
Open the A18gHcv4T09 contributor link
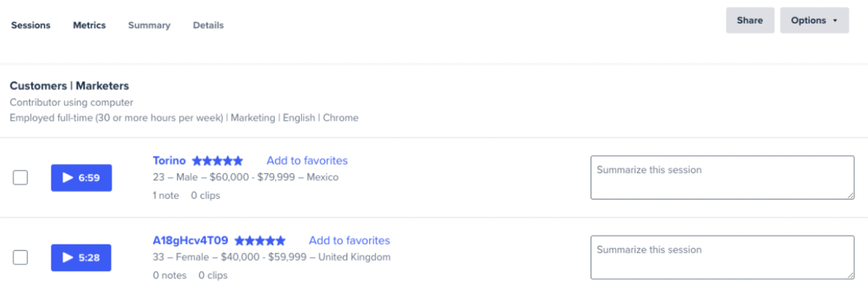tap(190, 240)
